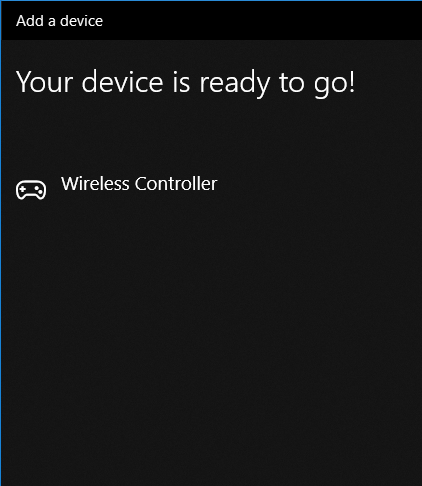Select the Wireless Controller device name
Viewport: 422px width, 486px height.
[139, 184]
